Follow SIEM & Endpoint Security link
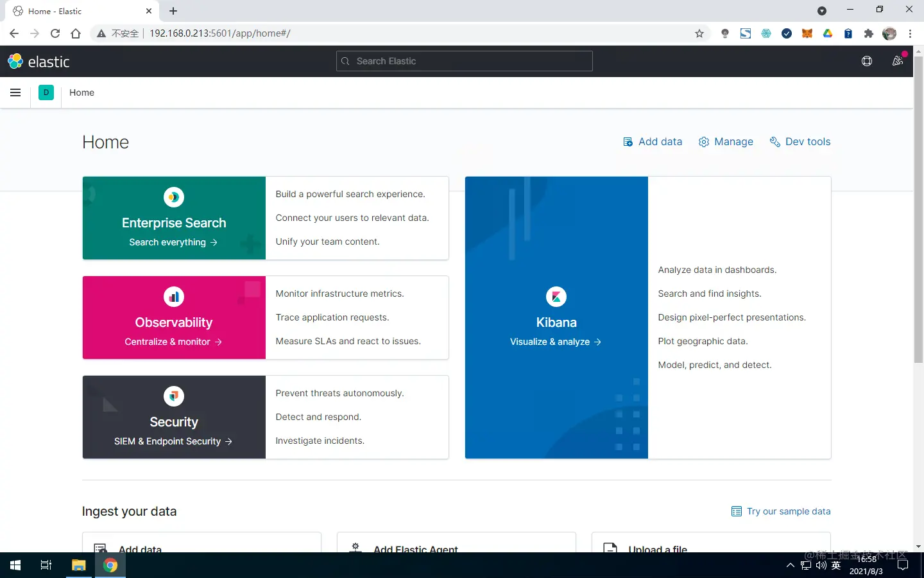Viewport: 924px width, 578px height. click(173, 441)
